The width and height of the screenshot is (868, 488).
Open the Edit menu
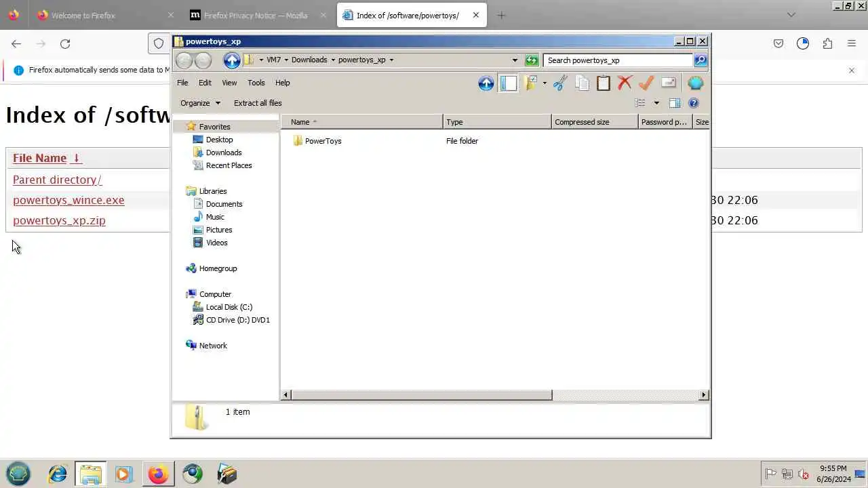click(x=205, y=83)
